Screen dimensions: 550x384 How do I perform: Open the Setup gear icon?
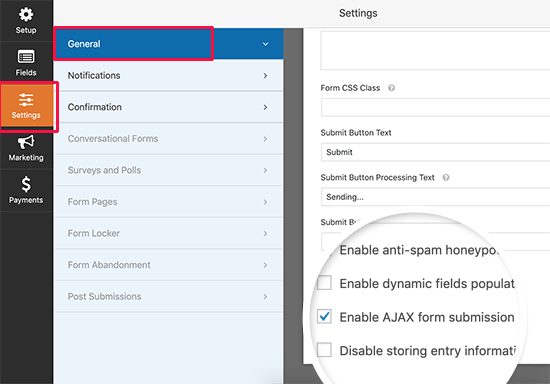pyautogui.click(x=26, y=15)
